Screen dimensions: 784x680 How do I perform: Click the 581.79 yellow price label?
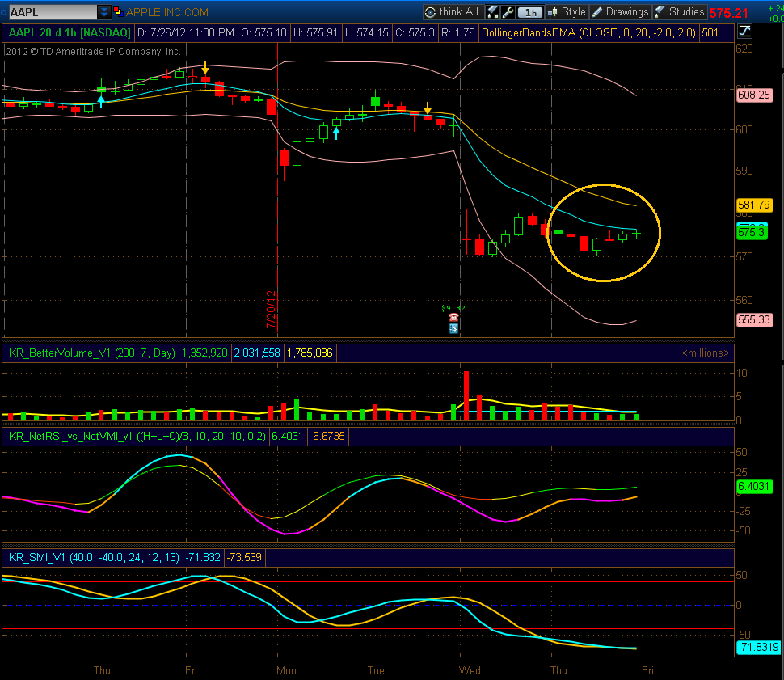(754, 205)
